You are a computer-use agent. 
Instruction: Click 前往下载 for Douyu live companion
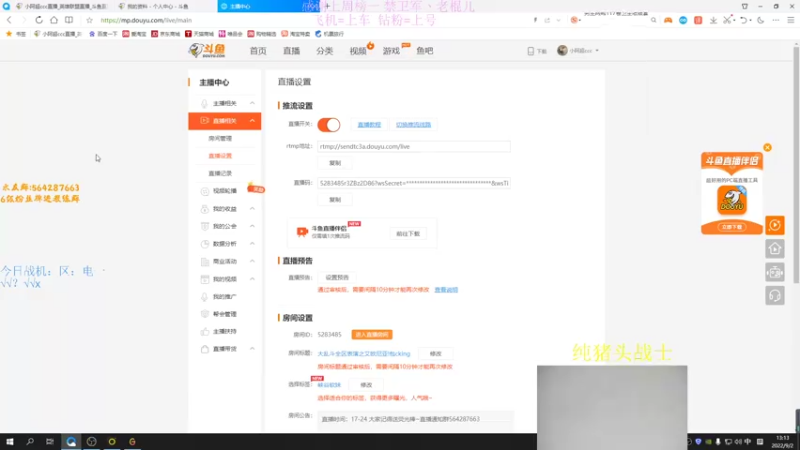tap(408, 233)
